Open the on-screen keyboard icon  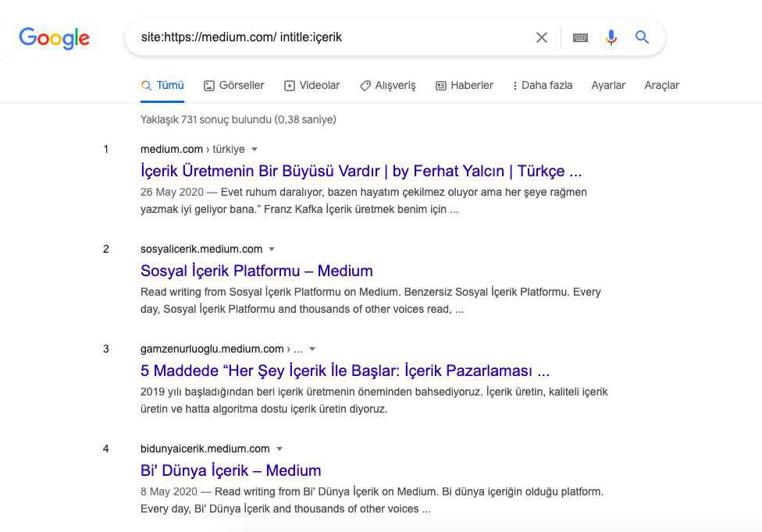tap(580, 37)
